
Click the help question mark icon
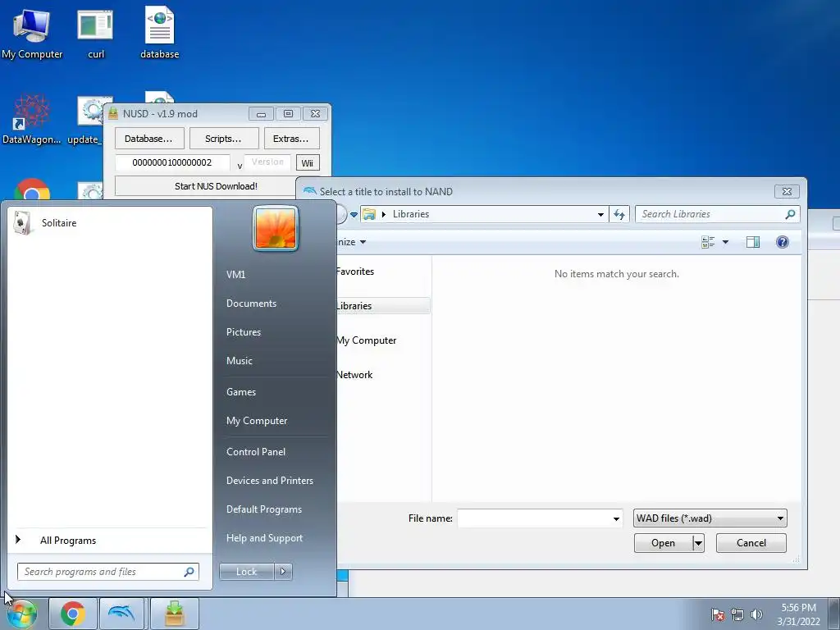coord(782,242)
